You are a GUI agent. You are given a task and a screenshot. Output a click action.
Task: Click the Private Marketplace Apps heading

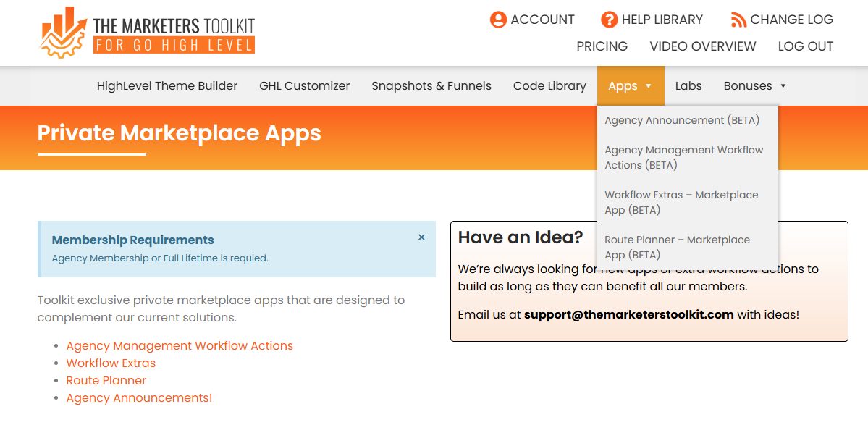click(x=179, y=133)
